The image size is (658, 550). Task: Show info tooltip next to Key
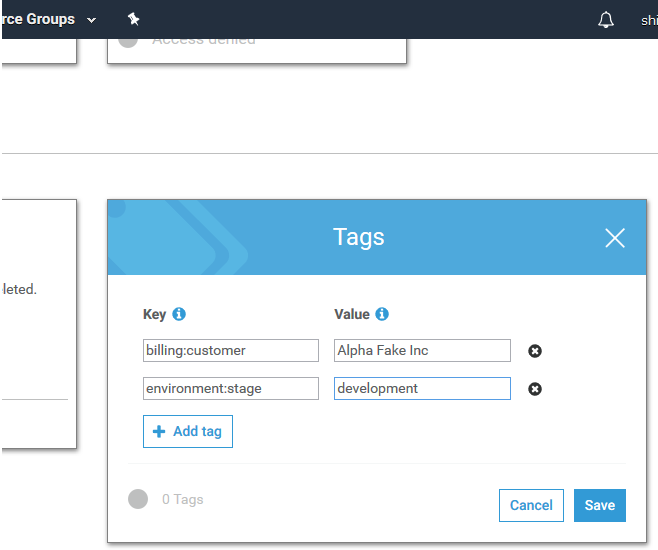[179, 314]
